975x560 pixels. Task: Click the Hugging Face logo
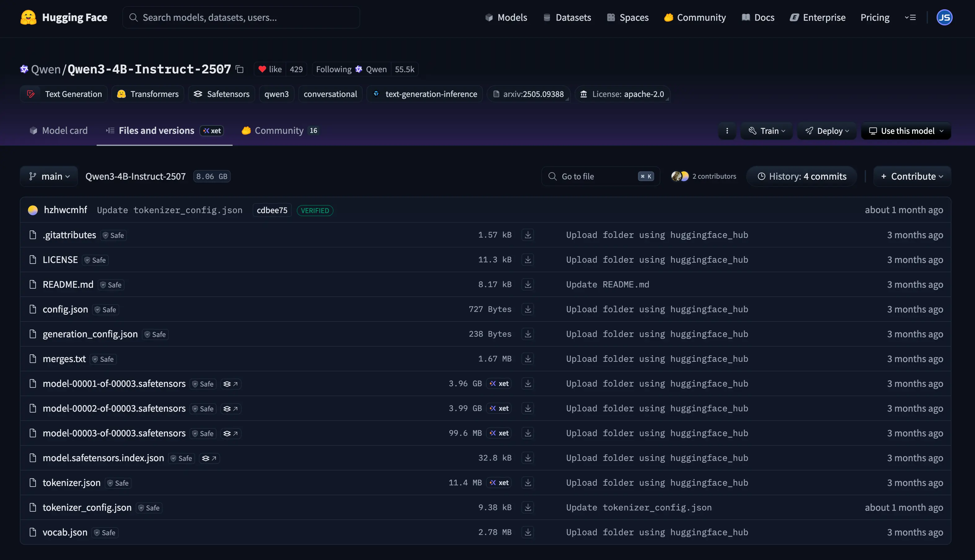click(x=28, y=17)
